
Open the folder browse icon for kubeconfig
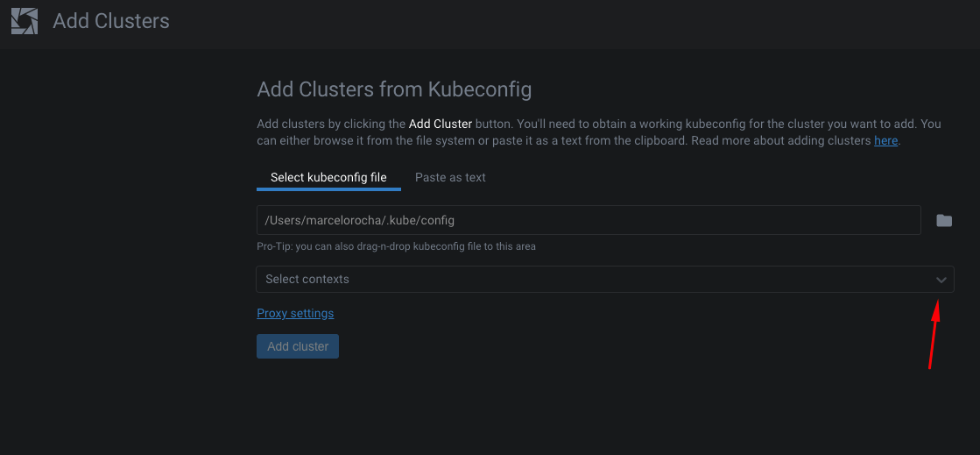pyautogui.click(x=943, y=221)
